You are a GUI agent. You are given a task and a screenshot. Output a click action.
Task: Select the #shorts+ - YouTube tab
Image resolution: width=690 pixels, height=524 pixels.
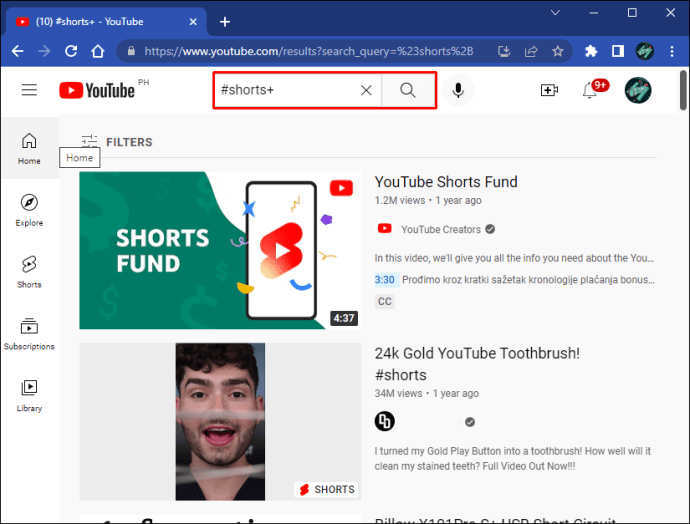pos(106,22)
